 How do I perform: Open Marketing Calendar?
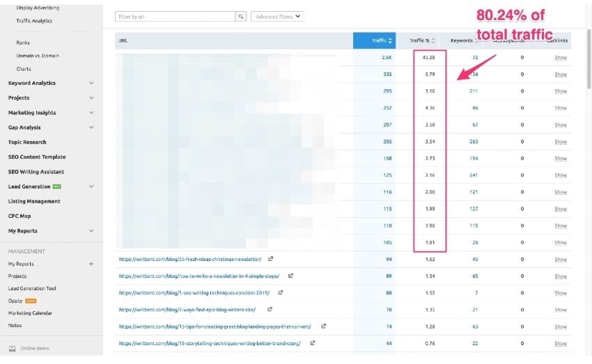(x=30, y=312)
